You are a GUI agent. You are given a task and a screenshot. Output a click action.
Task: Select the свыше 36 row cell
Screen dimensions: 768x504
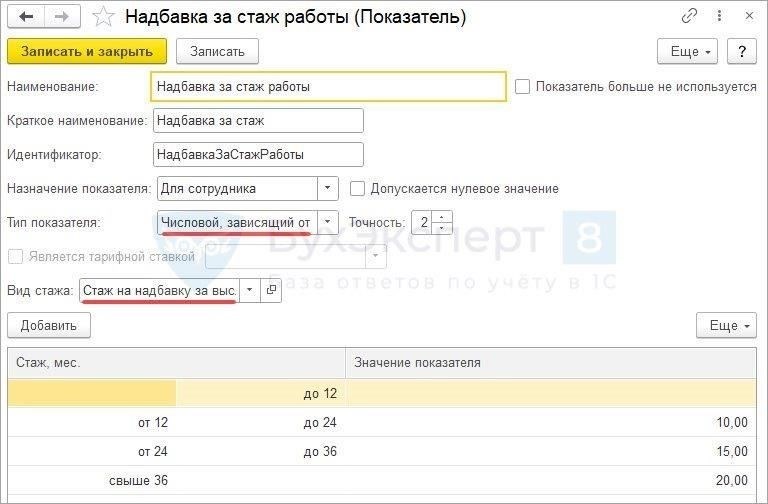(92, 480)
